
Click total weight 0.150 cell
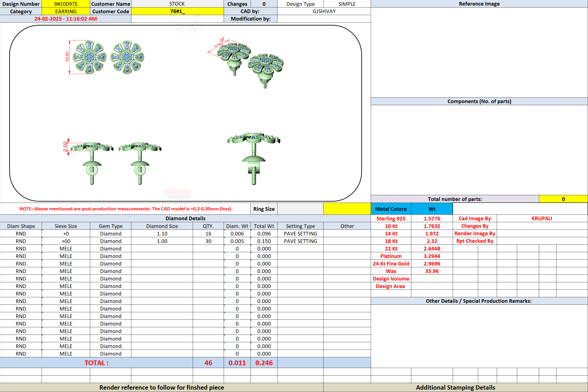click(x=264, y=241)
